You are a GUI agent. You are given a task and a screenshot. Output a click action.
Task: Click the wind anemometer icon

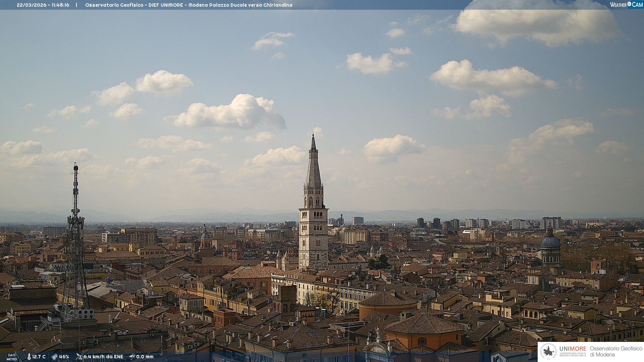(79, 357)
